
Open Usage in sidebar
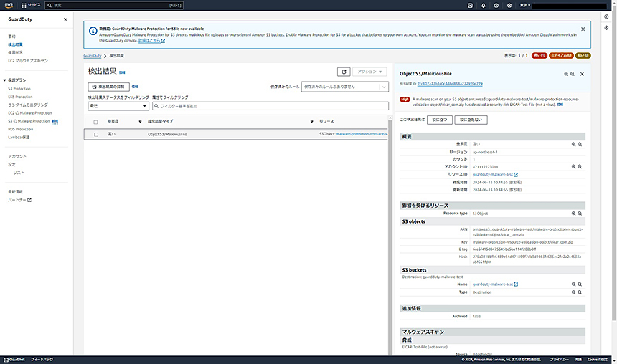pyautogui.click(x=15, y=53)
